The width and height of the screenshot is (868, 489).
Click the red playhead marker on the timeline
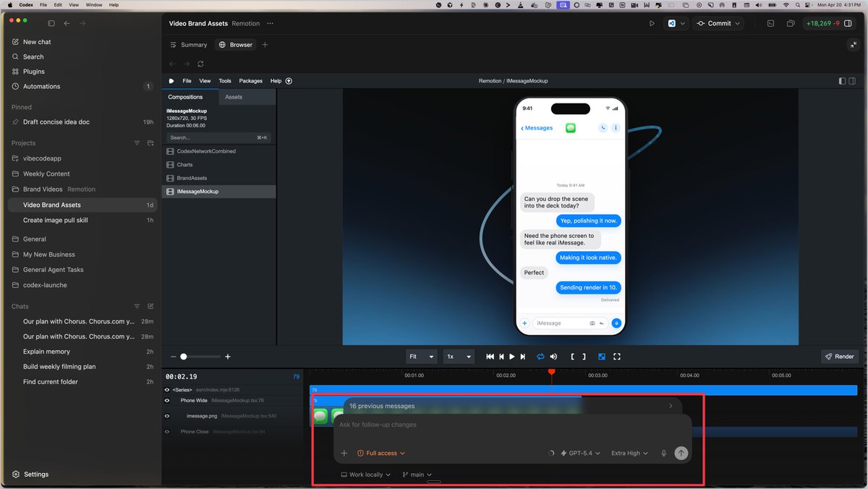click(551, 372)
